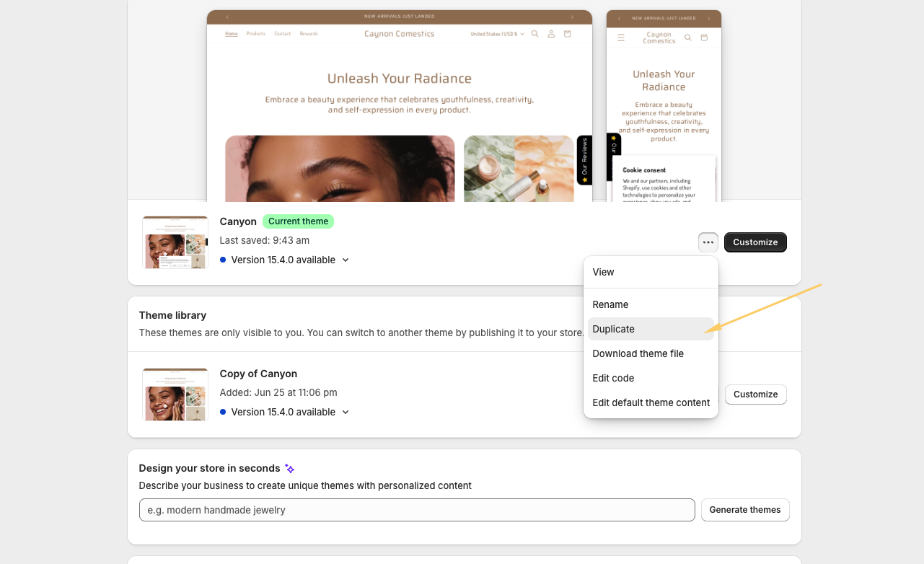Click Rename in the theme actions menu
The width and height of the screenshot is (924, 564).
610,304
